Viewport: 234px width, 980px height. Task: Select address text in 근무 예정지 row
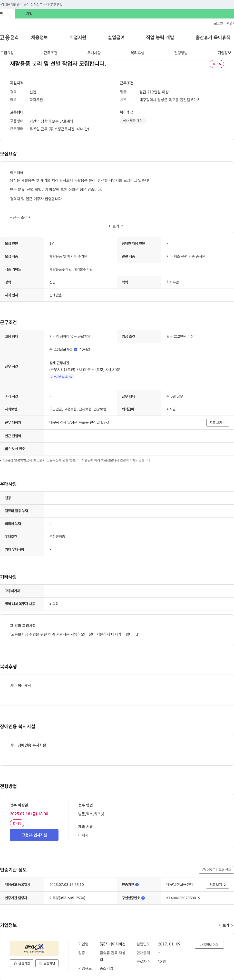point(79,422)
